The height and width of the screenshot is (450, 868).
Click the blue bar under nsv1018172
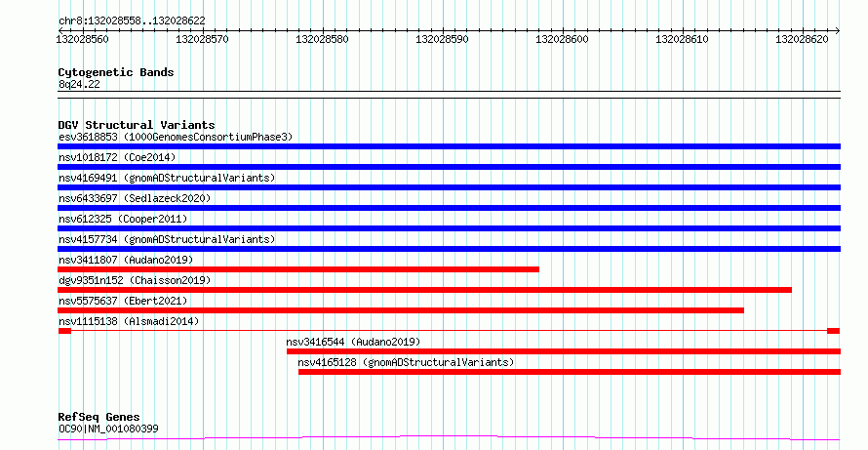[x=449, y=167]
